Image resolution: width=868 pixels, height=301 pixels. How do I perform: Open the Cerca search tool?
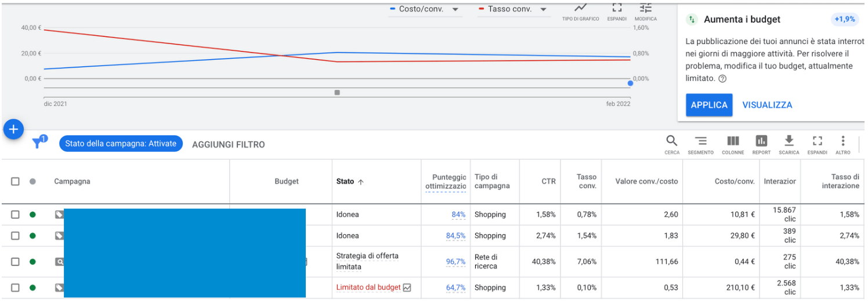pos(672,145)
